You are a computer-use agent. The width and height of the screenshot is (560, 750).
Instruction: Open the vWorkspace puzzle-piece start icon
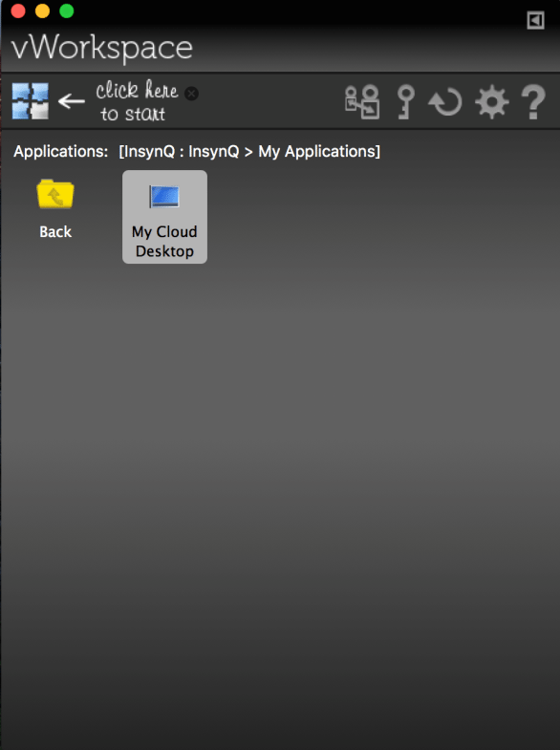pos(31,101)
